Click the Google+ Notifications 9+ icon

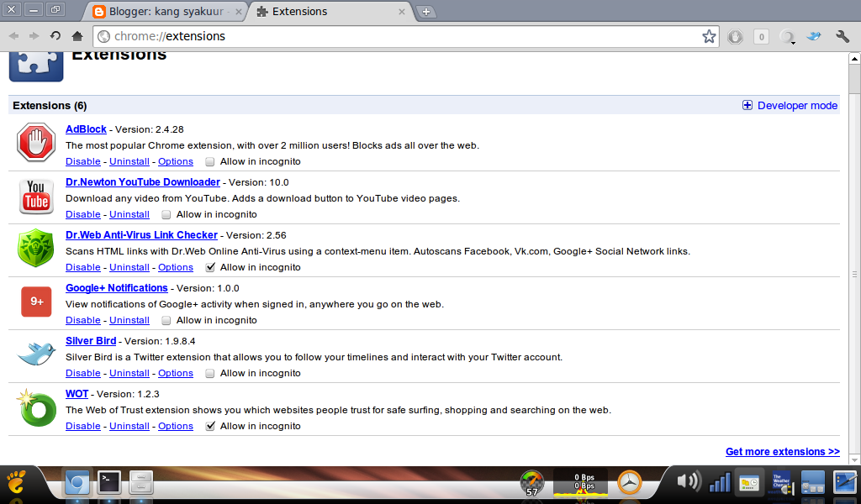point(36,301)
